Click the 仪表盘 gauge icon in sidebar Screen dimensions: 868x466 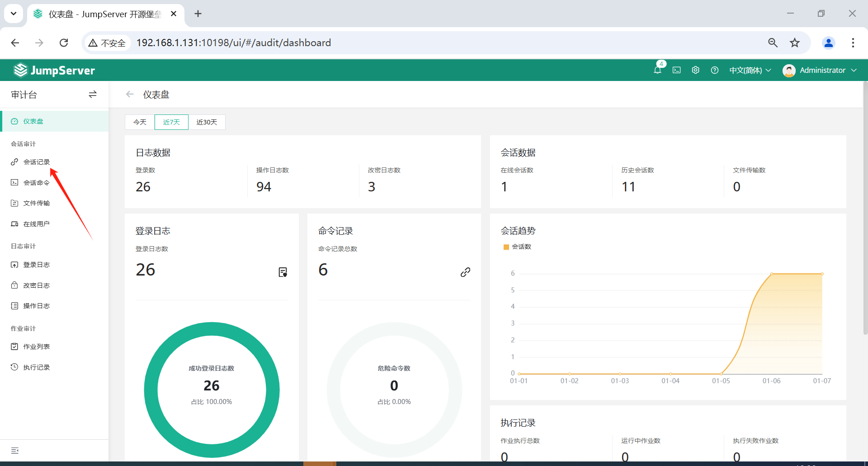14,121
